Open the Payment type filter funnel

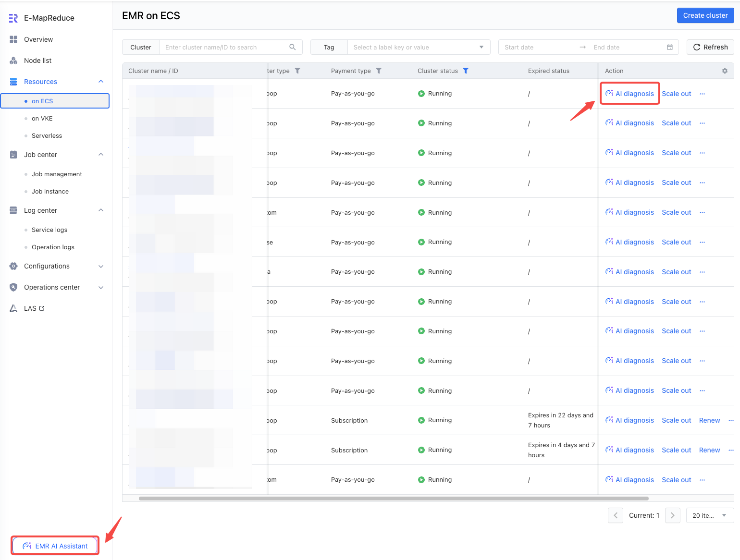coord(379,71)
